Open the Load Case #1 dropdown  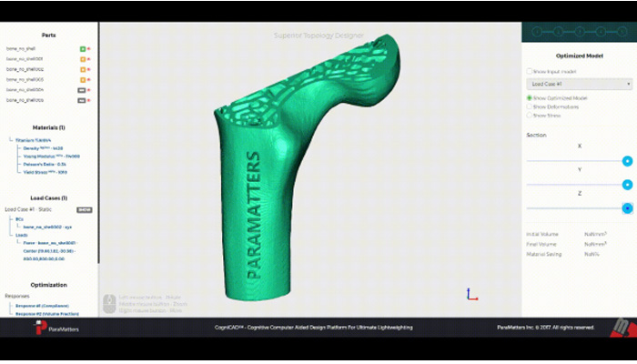[580, 84]
